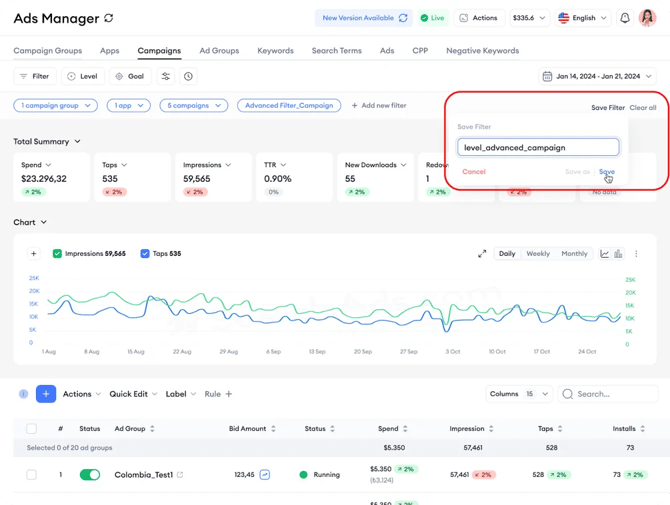Toggle the Colombia_Test1 status switch
This screenshot has height=505, width=670.
click(x=91, y=475)
